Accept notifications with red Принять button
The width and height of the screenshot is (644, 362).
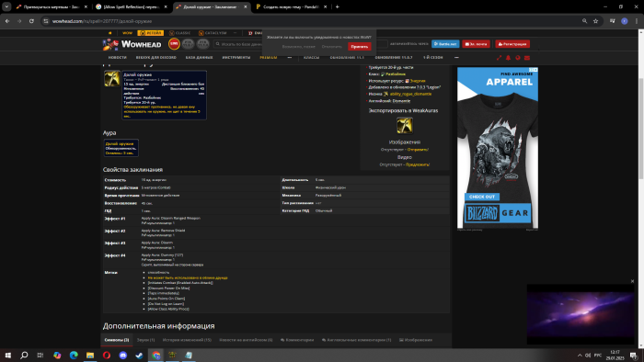(360, 47)
